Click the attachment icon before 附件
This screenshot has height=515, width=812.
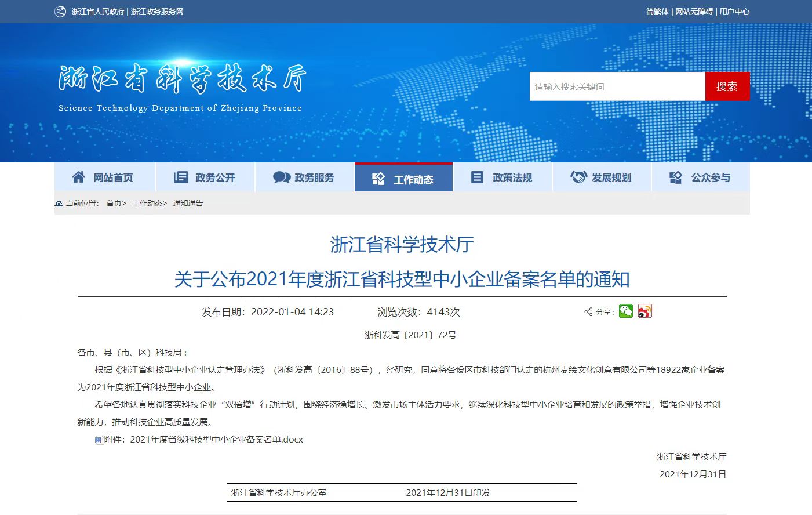point(99,440)
